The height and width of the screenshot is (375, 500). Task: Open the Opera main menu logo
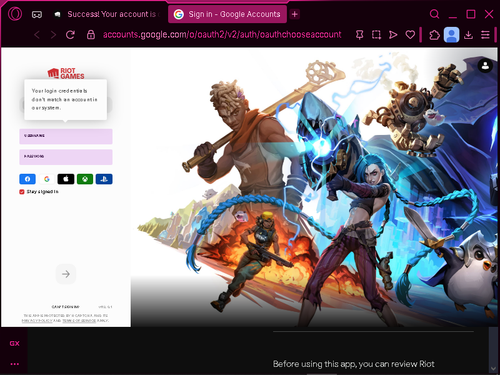pos(15,14)
